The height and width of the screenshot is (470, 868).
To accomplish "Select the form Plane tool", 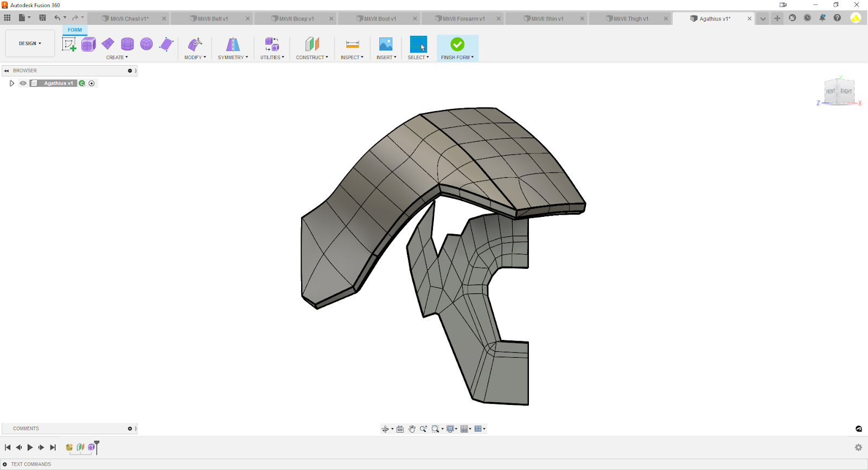I will (108, 43).
